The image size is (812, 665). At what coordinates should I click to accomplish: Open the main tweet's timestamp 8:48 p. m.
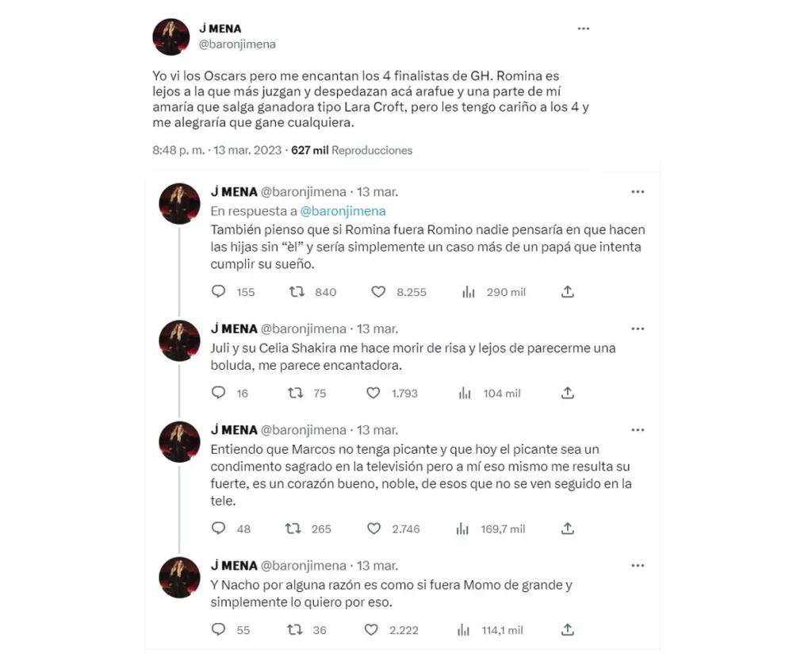click(177, 150)
